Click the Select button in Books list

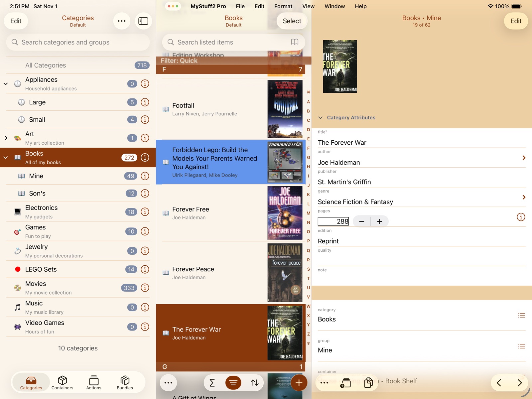(292, 21)
